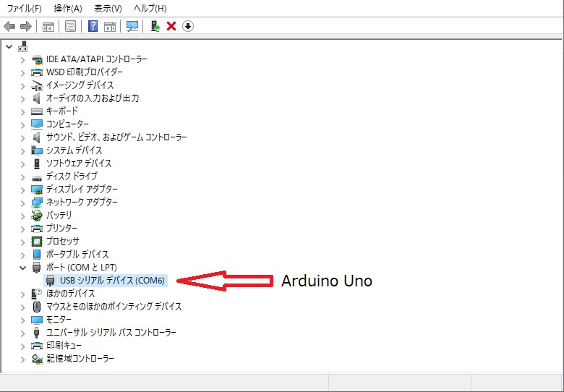Scan for hardware changes monitor icon
564x392 pixels.
(x=132, y=26)
